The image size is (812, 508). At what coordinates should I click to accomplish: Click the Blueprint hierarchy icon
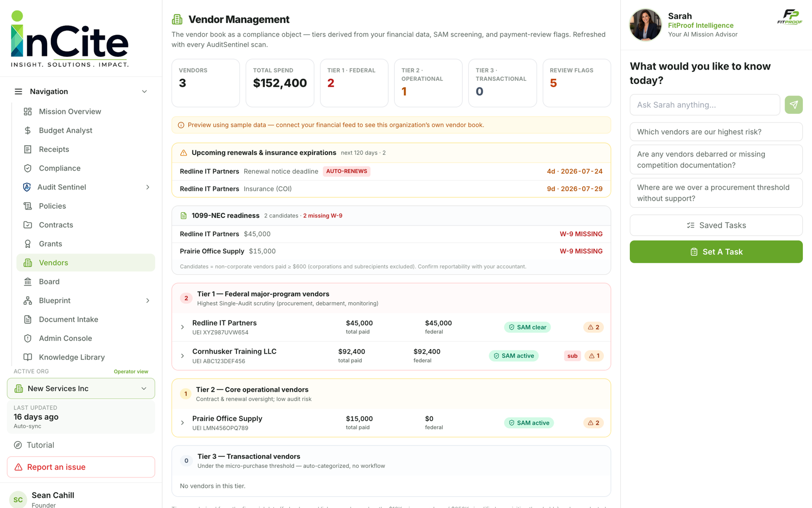pos(28,301)
